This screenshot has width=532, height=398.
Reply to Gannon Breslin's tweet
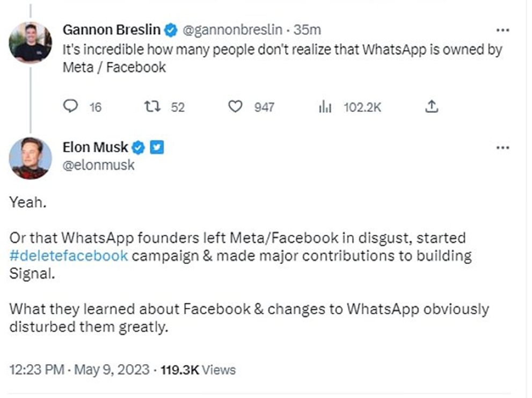[x=71, y=107]
